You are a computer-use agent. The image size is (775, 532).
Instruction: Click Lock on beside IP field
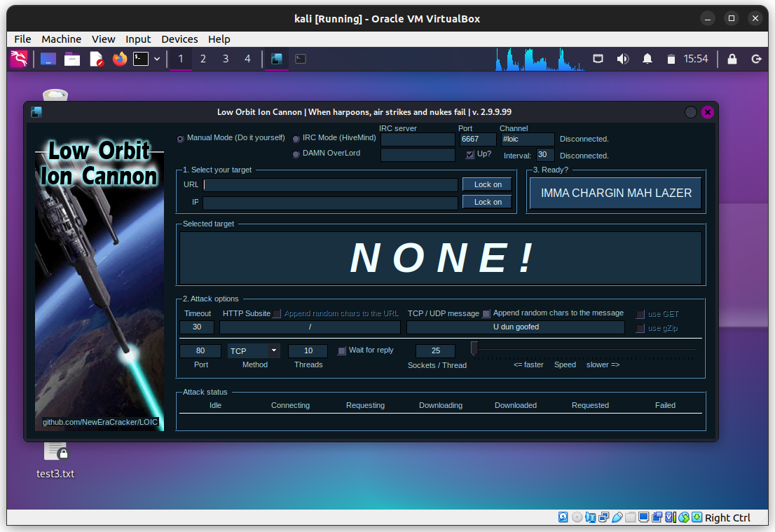(487, 202)
